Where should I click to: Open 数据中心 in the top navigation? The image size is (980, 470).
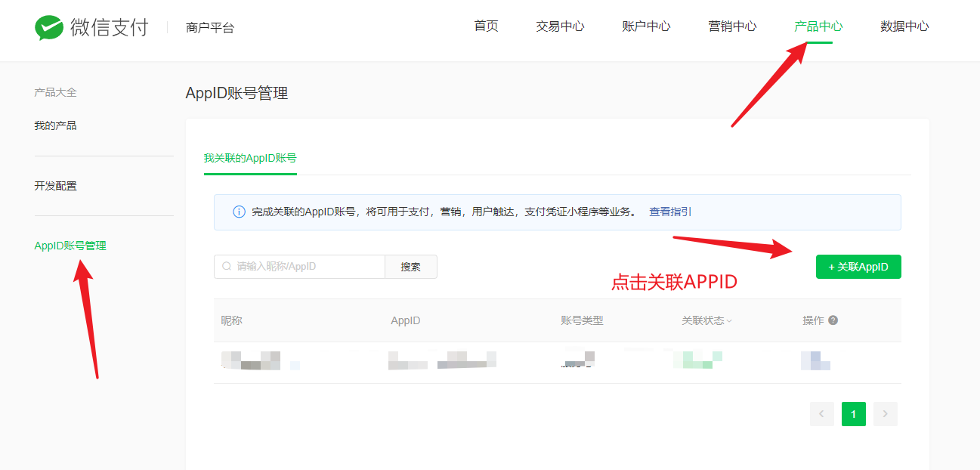[x=904, y=26]
